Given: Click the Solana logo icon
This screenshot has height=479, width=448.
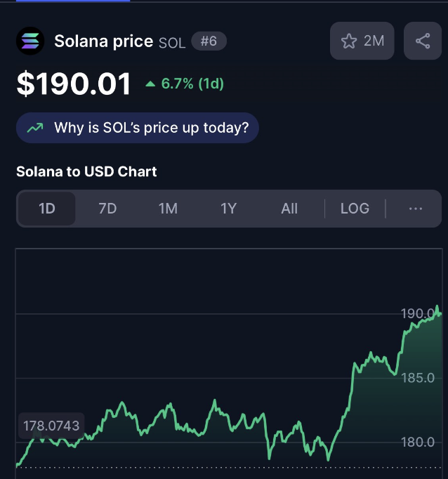Looking at the screenshot, I should point(30,41).
